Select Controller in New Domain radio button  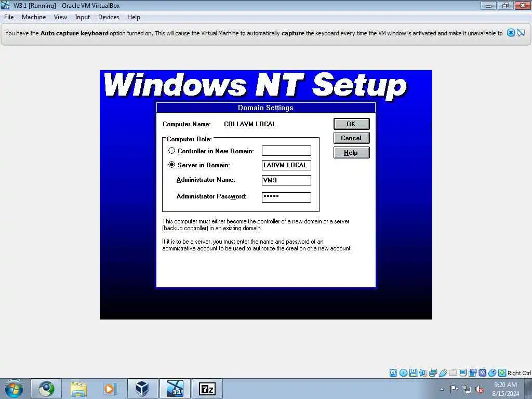click(171, 150)
